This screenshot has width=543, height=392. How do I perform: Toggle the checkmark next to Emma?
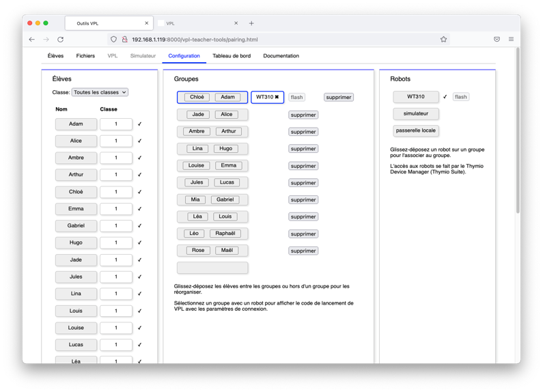(x=139, y=209)
